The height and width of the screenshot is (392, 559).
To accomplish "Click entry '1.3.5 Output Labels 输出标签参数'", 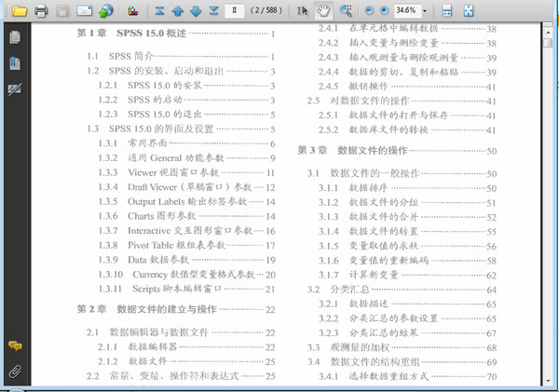I will (x=172, y=202).
